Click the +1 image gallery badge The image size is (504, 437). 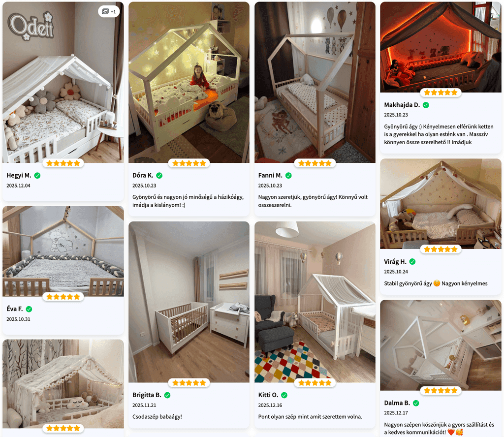click(109, 12)
